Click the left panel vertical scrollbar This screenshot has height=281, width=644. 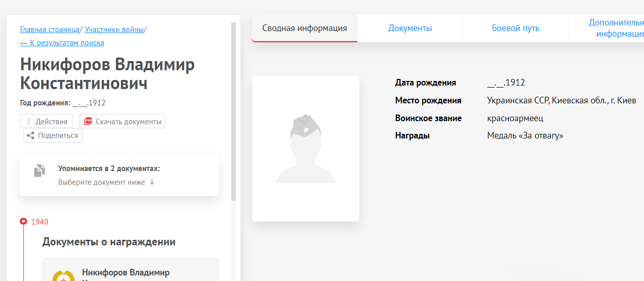click(234, 111)
